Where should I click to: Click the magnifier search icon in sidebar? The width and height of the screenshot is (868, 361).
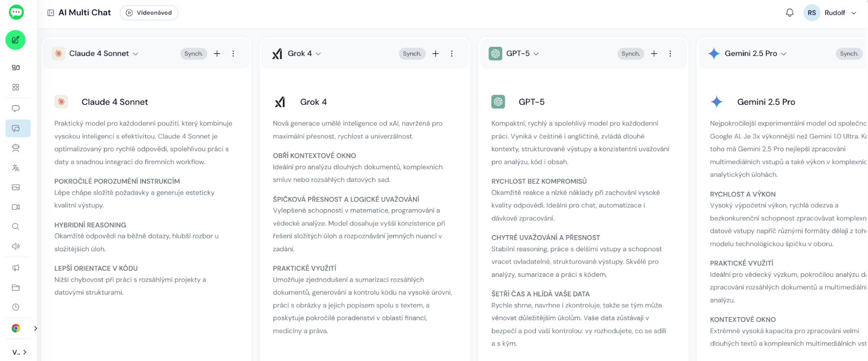coord(16,226)
